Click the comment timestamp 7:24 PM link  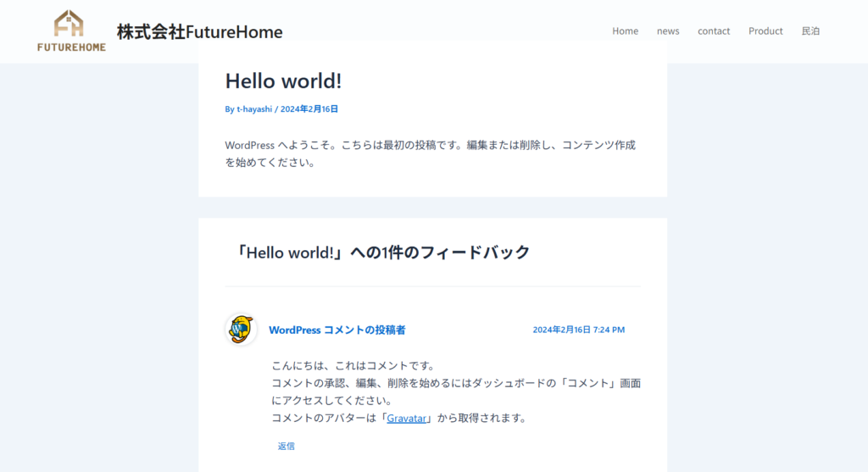pos(578,330)
